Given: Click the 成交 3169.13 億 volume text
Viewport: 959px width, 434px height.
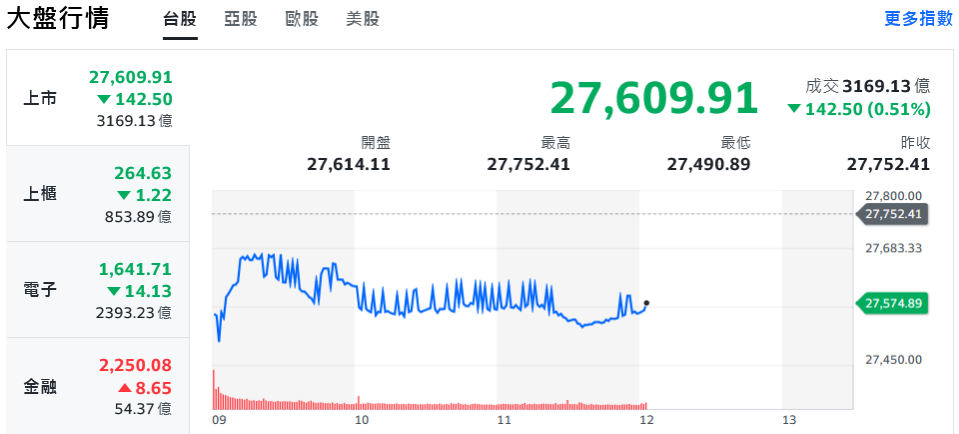Looking at the screenshot, I should pyautogui.click(x=867, y=87).
